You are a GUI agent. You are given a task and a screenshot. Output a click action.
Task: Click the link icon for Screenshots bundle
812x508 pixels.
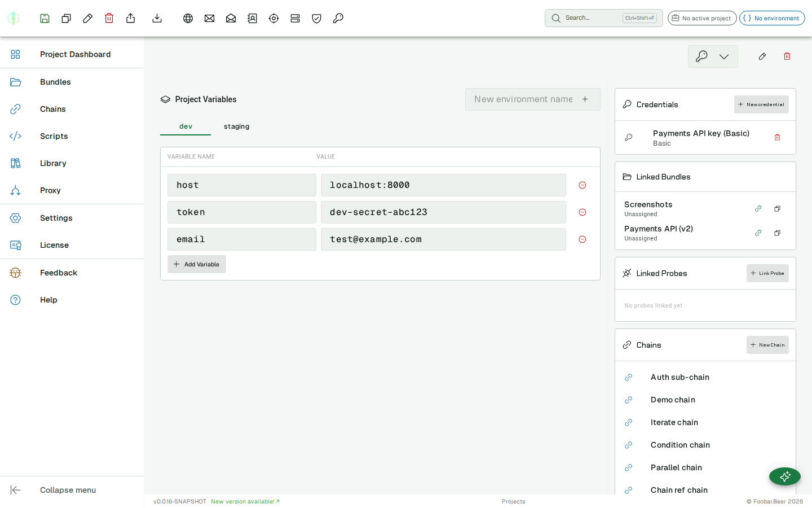(x=758, y=209)
